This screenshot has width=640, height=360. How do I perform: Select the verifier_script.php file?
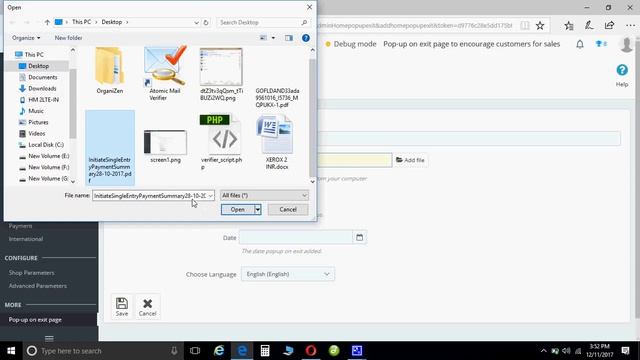coord(222,142)
